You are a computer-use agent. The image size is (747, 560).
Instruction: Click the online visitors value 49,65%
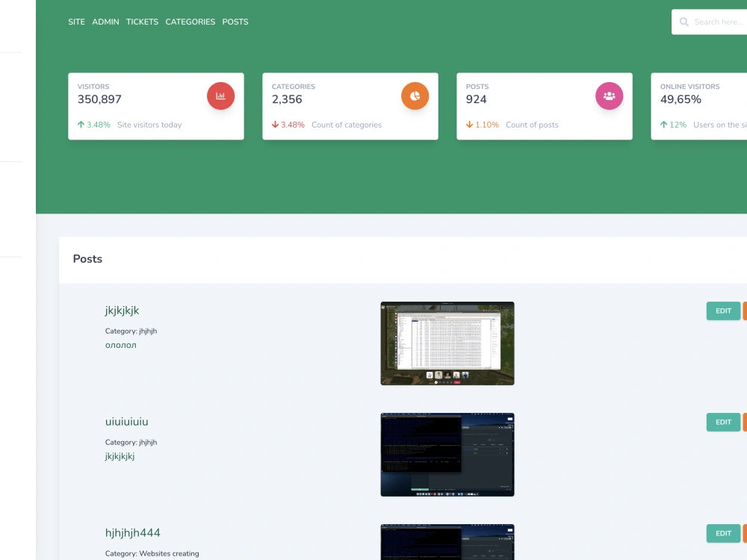[x=681, y=99]
